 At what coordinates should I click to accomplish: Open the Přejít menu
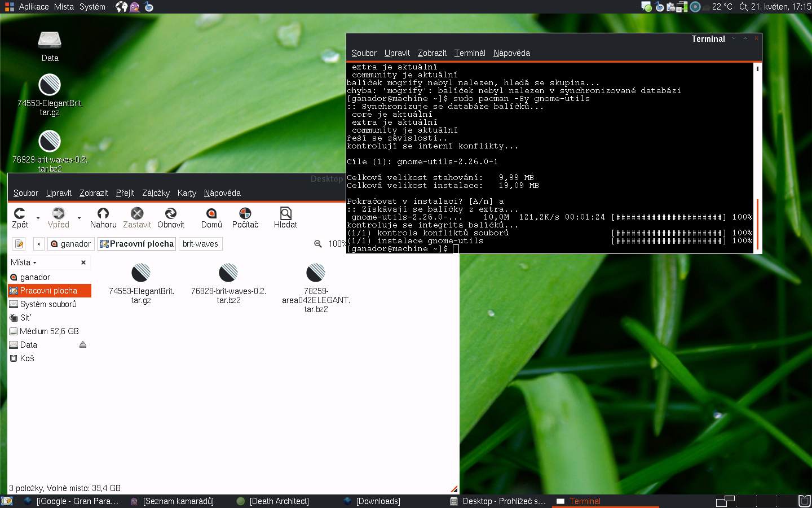(125, 193)
